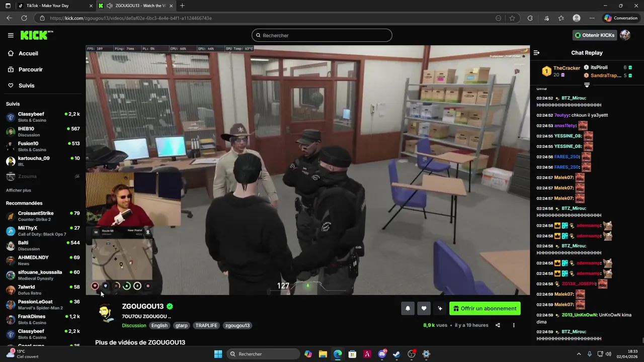Click Offrir un abonnement button
This screenshot has height=362, width=644.
pos(485,308)
